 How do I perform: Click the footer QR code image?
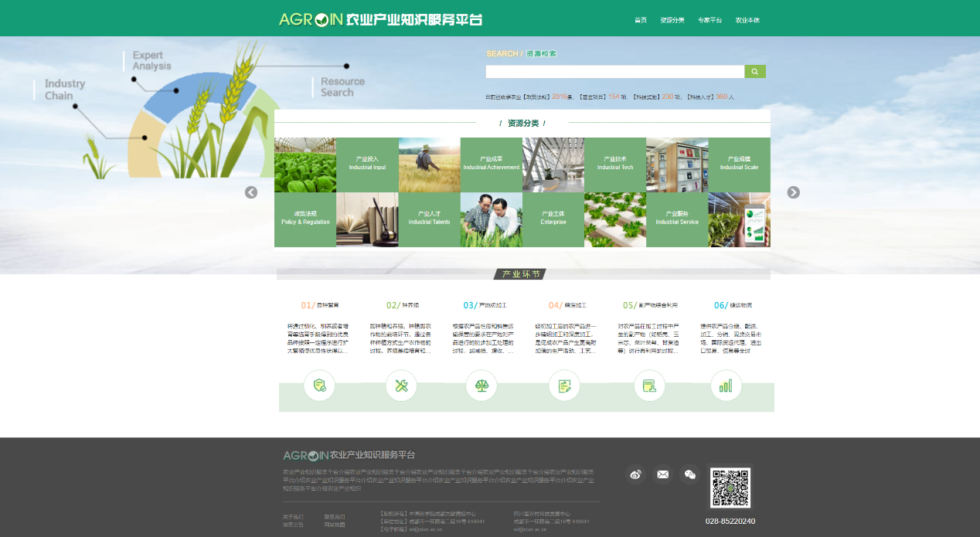pos(730,488)
